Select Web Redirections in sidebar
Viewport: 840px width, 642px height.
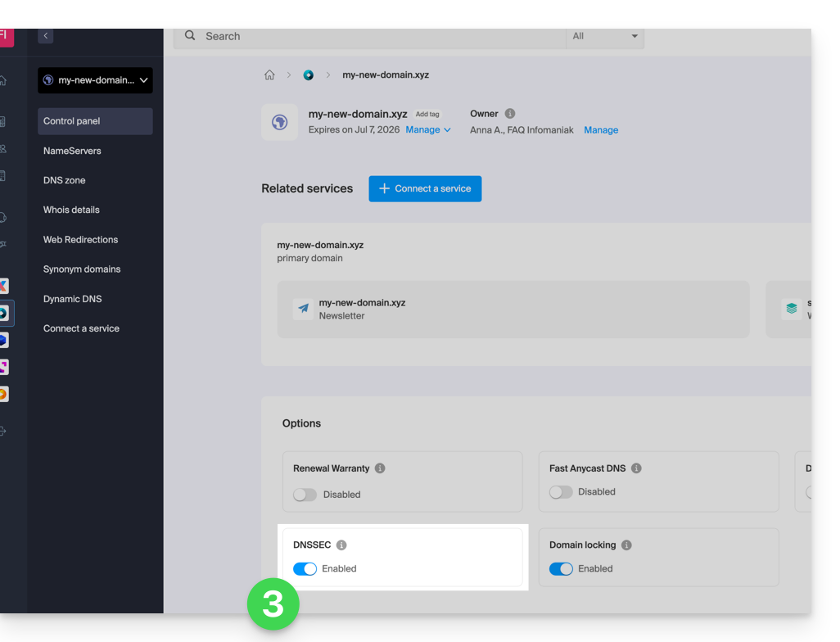(x=80, y=240)
